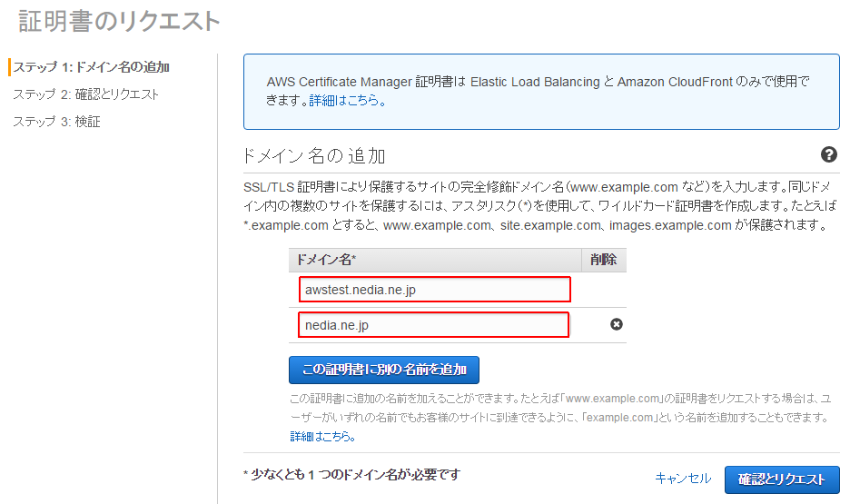Click the SSL/TLS description paragraph

[540, 206]
